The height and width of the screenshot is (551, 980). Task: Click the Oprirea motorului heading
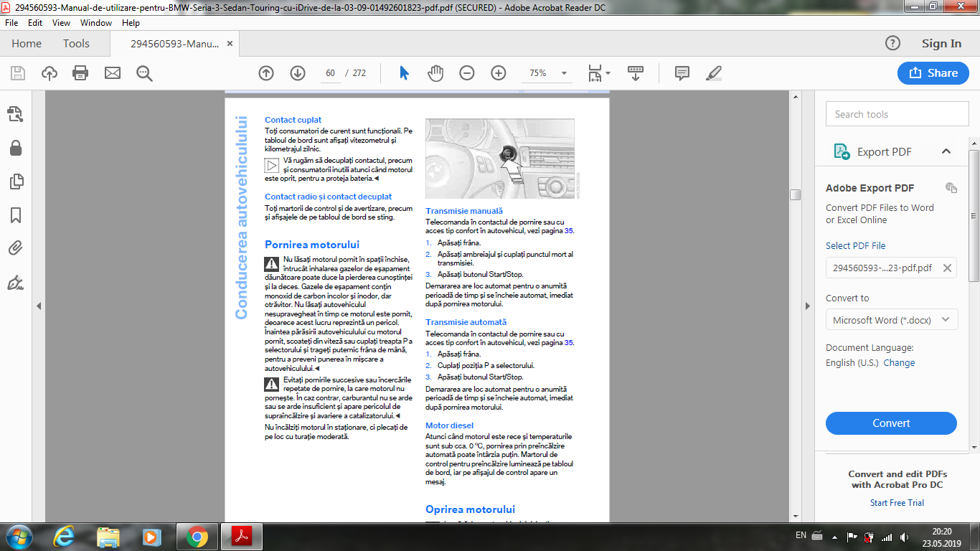point(470,509)
